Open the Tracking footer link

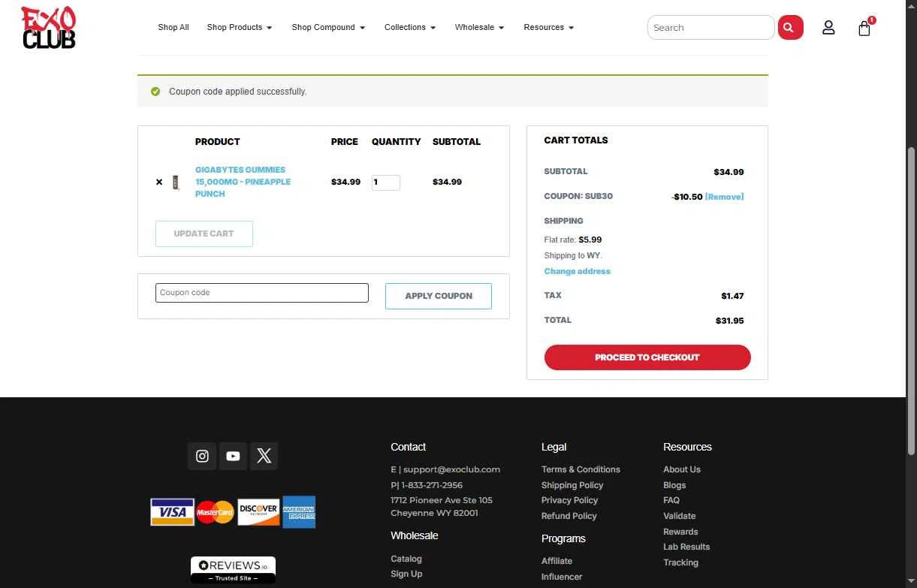point(680,562)
